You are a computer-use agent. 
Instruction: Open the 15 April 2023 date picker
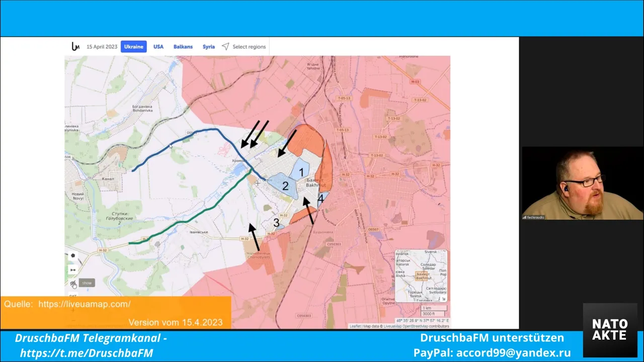pos(102,47)
